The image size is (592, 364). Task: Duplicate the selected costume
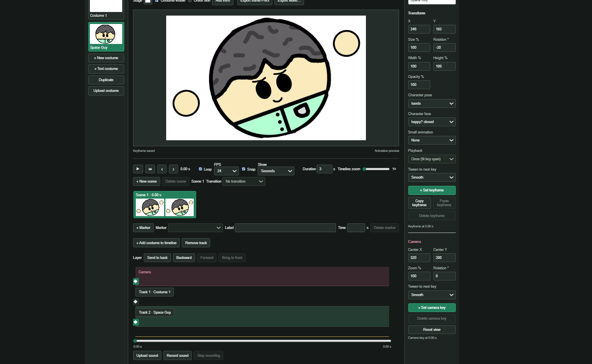106,80
